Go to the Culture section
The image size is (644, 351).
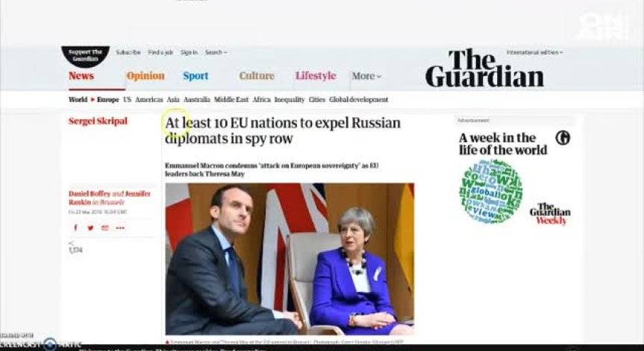click(x=257, y=76)
